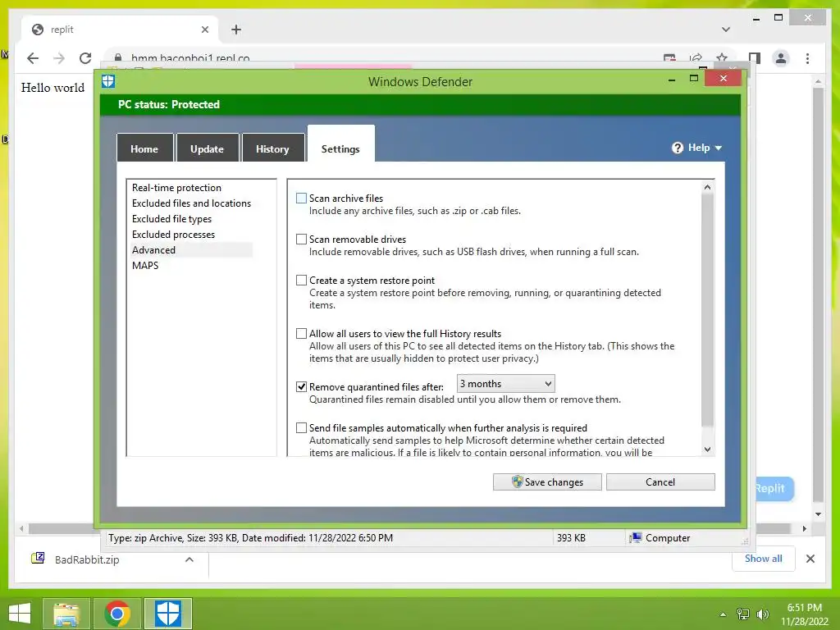Click Computer icon in status bar
This screenshot has height=630, width=840.
pos(636,537)
